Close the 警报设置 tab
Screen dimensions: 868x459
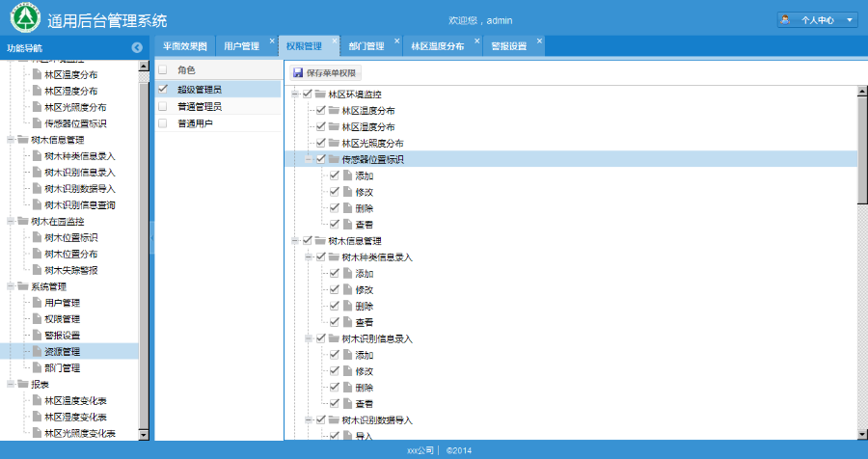[x=539, y=40]
